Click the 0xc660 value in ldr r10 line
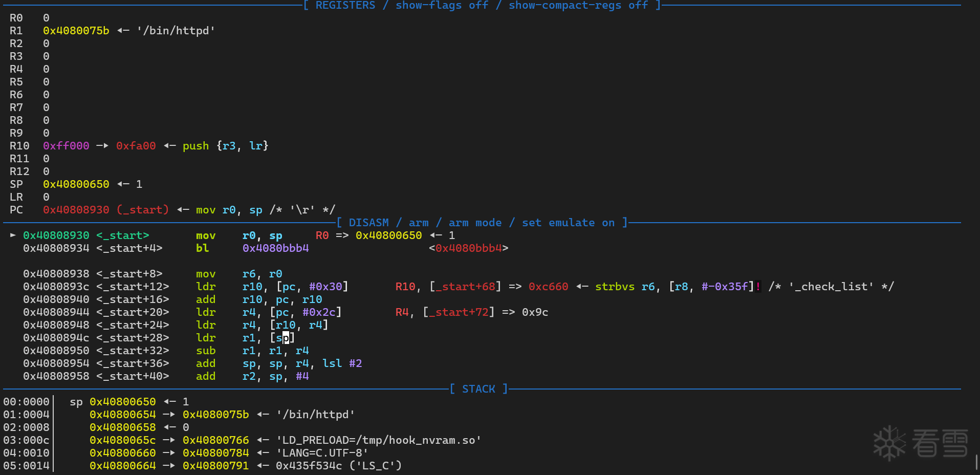This screenshot has width=980, height=475. [x=548, y=287]
